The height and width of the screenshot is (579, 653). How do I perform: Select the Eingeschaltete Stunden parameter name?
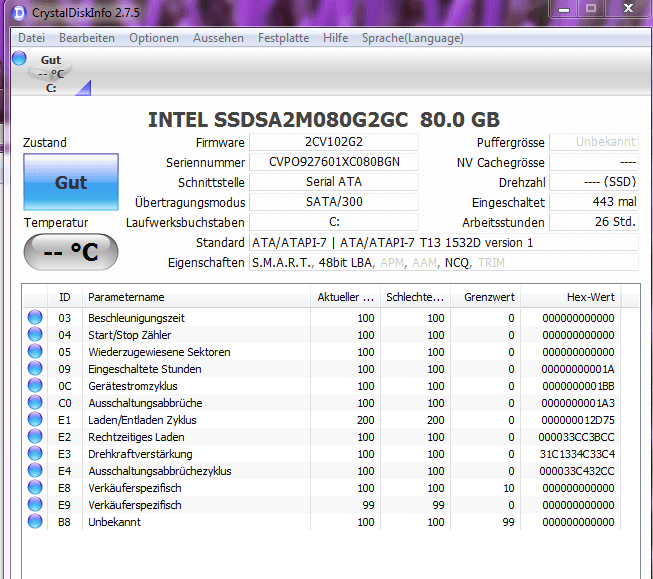pyautogui.click(x=145, y=369)
